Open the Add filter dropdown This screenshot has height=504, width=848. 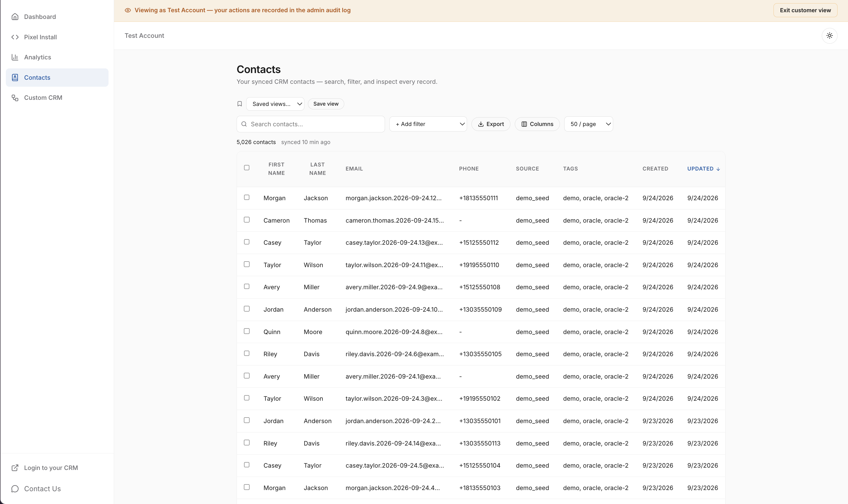428,124
